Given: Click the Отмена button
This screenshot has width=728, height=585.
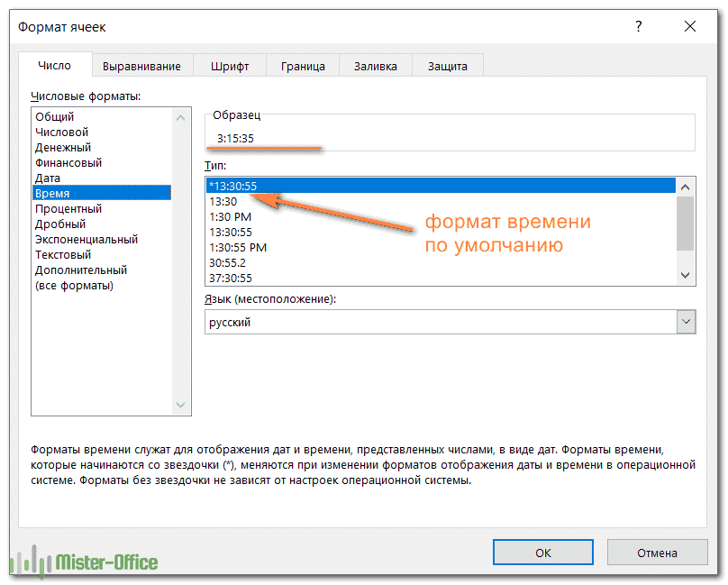Looking at the screenshot, I should tap(660, 554).
